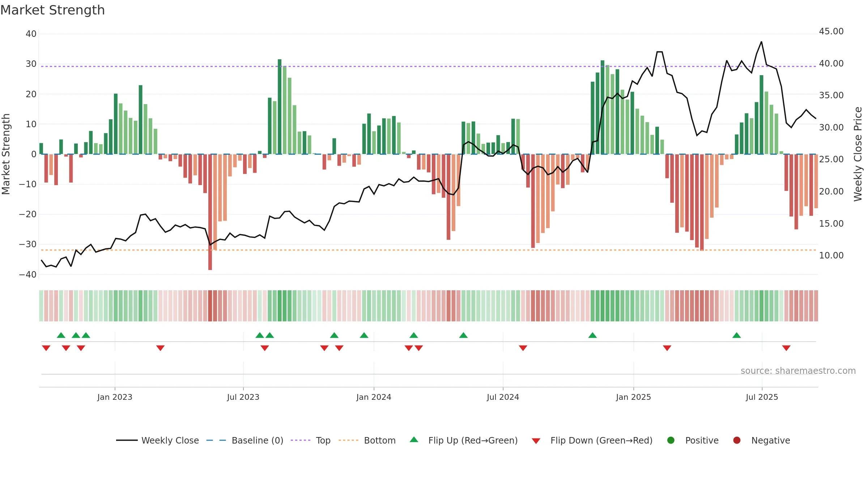Click the source: sharemaestro.com credit text
The height and width of the screenshot is (488, 868).
coord(798,371)
